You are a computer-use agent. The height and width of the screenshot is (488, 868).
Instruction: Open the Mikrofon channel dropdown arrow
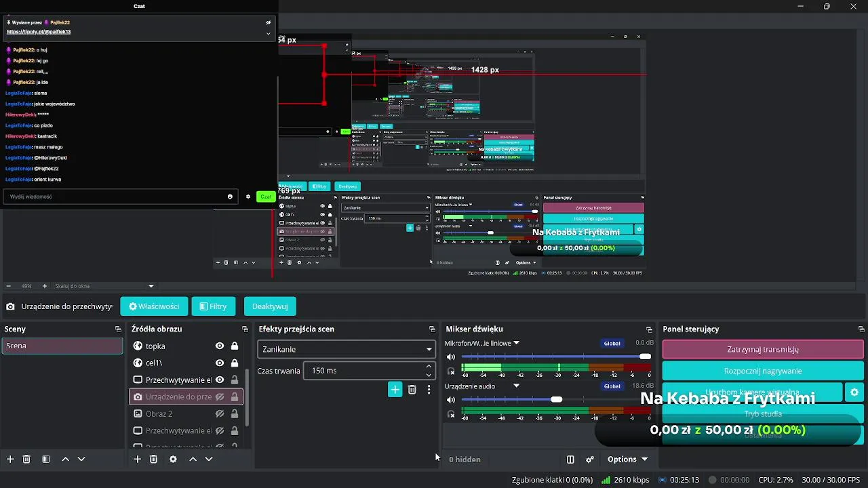pos(517,343)
